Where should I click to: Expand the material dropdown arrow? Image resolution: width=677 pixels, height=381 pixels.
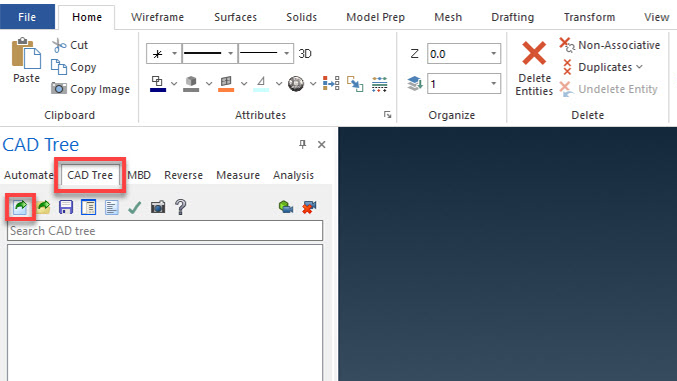pos(313,83)
